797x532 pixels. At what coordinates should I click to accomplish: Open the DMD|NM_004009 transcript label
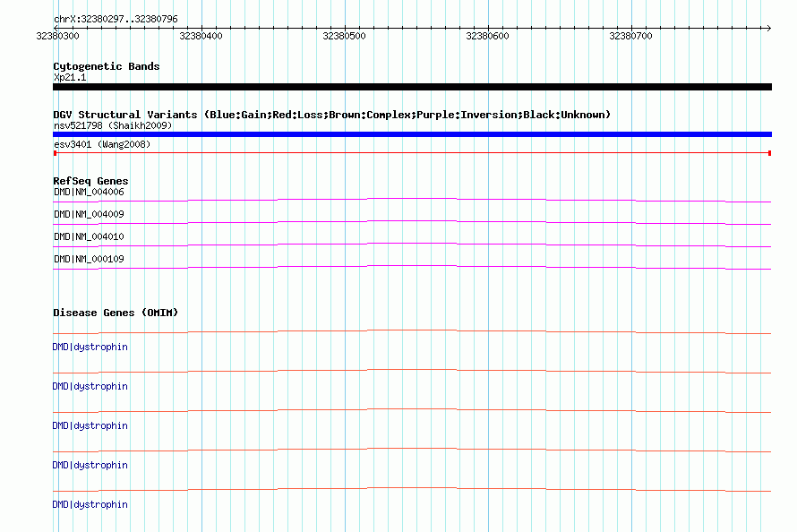pyautogui.click(x=89, y=214)
